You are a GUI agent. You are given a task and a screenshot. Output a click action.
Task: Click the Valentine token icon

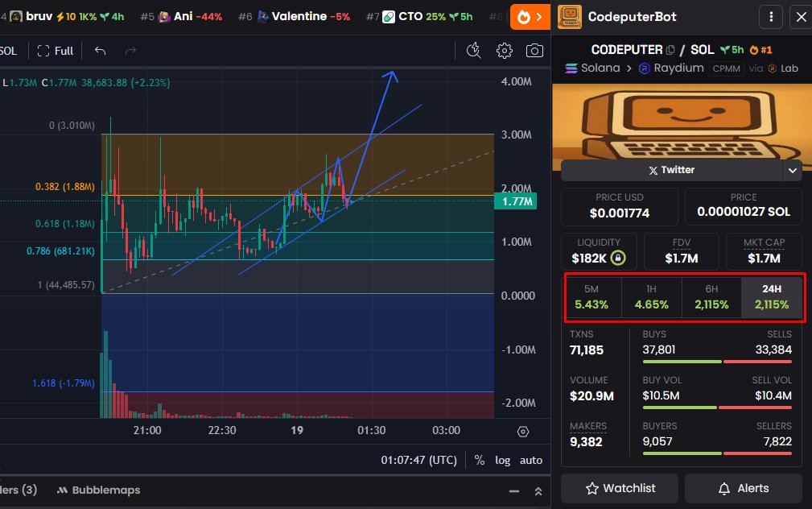(263, 17)
